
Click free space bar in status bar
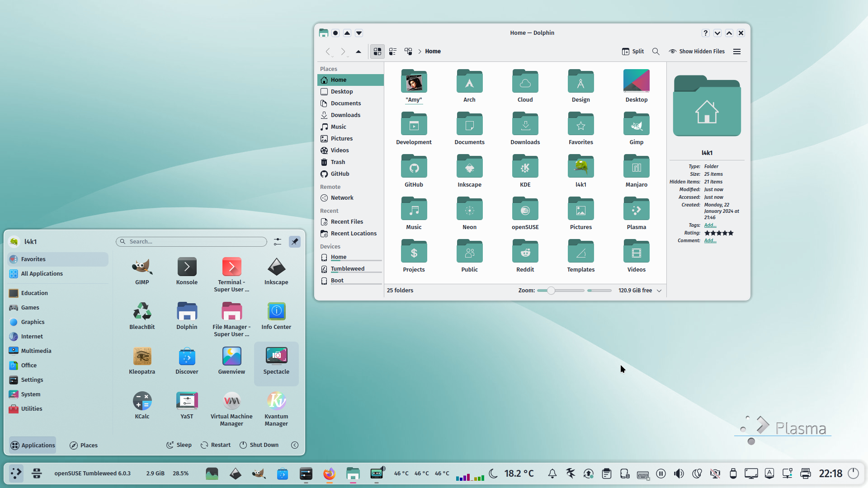point(599,291)
